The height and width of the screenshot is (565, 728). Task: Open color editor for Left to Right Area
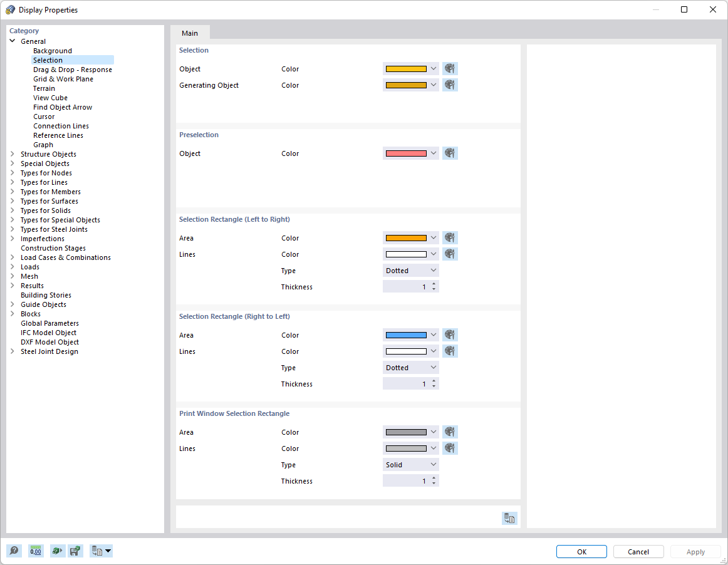(450, 237)
